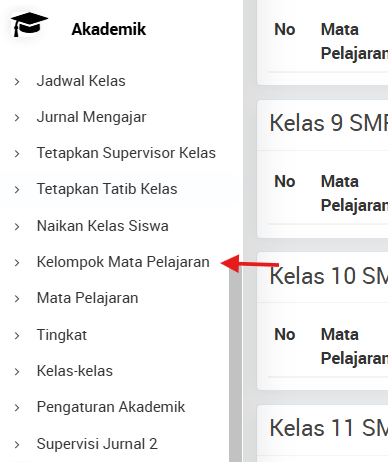This screenshot has height=462, width=388.
Task: Click chevron icon next to Tetapkan Tatib Kelas
Action: click(17, 190)
